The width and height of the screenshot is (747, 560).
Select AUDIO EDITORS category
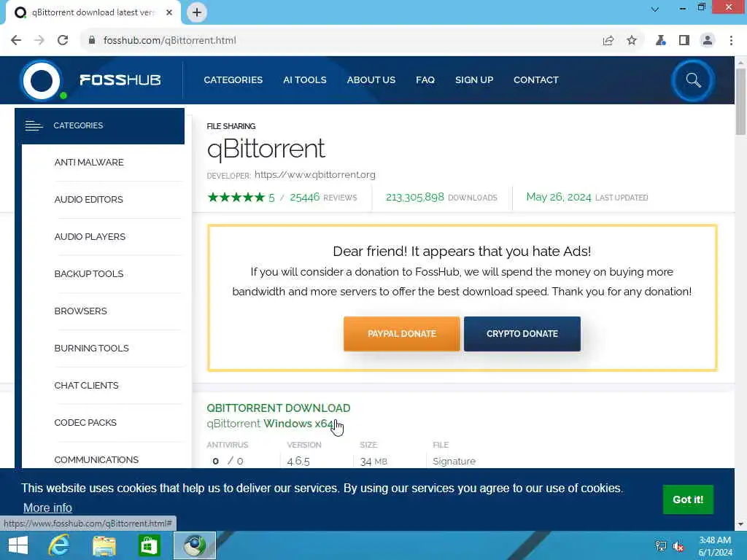click(88, 200)
